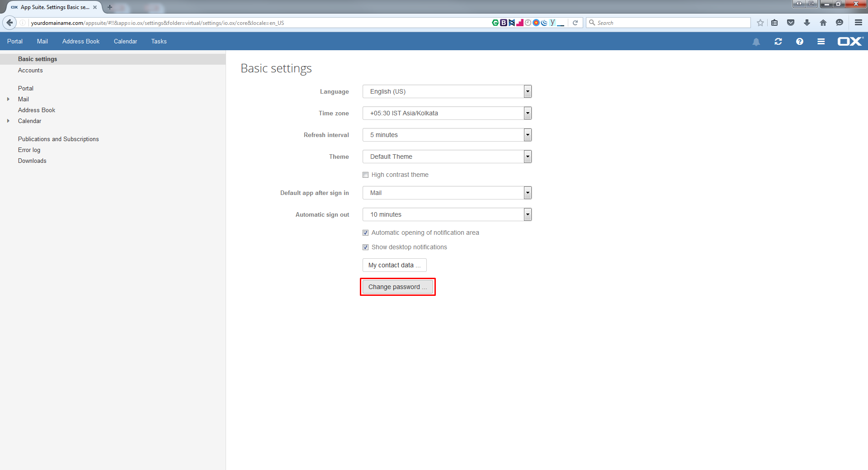
Task: Close the App Suite Settings tab
Action: point(95,7)
